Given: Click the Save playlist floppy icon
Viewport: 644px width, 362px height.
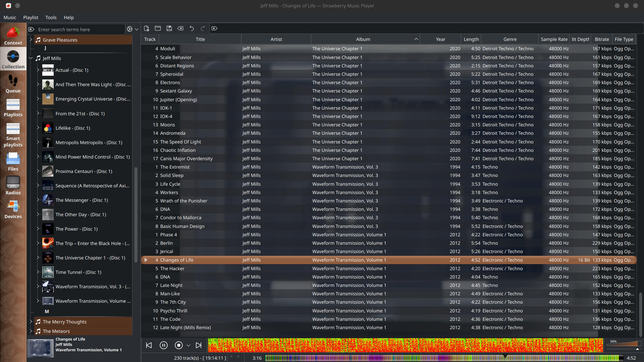Looking at the screenshot, I should [169, 28].
